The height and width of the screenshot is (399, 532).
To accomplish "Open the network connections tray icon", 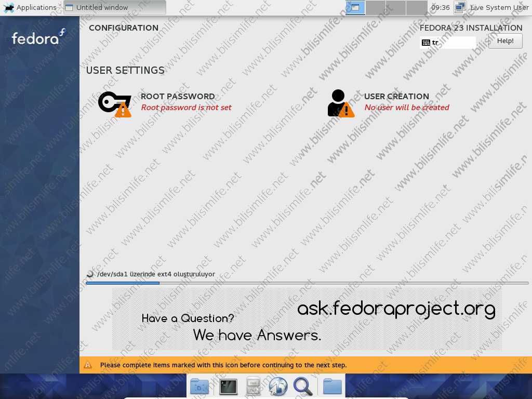I will (x=460, y=7).
